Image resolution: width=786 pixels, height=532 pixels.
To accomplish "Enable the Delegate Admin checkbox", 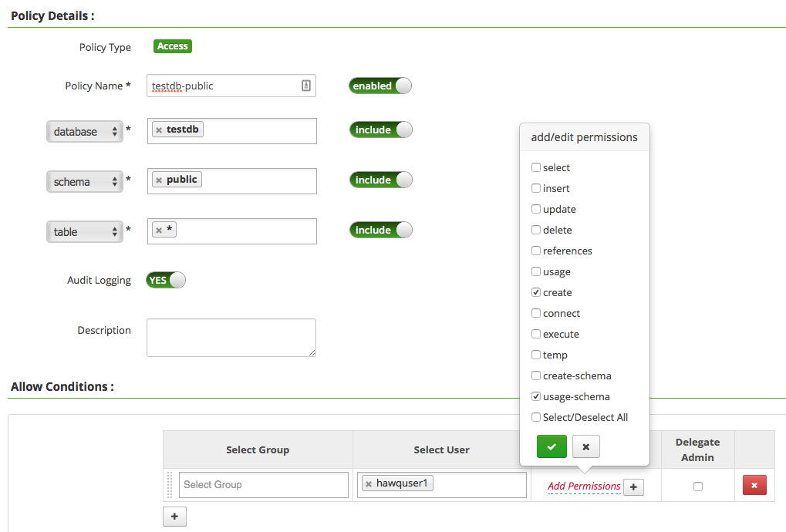I will 698,487.
